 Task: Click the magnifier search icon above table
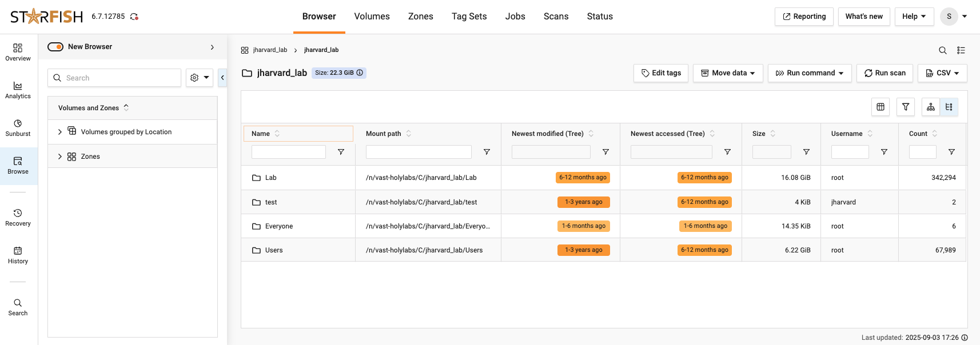(942, 50)
